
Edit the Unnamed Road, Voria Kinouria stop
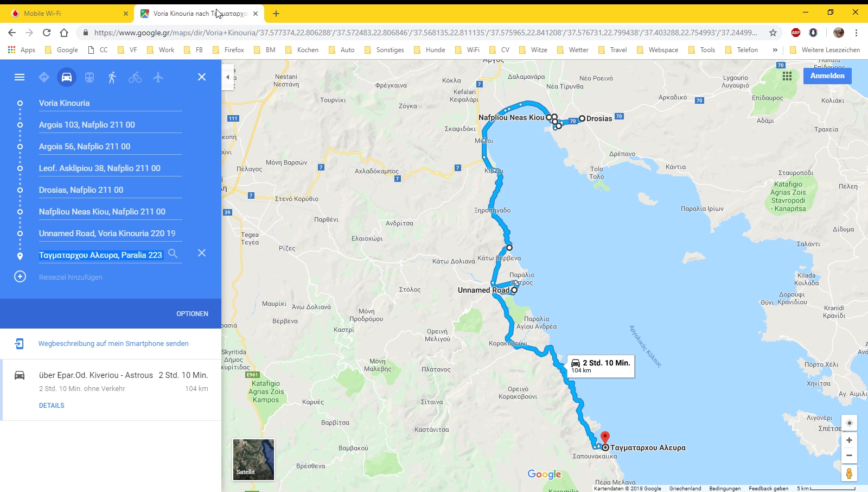(110, 234)
